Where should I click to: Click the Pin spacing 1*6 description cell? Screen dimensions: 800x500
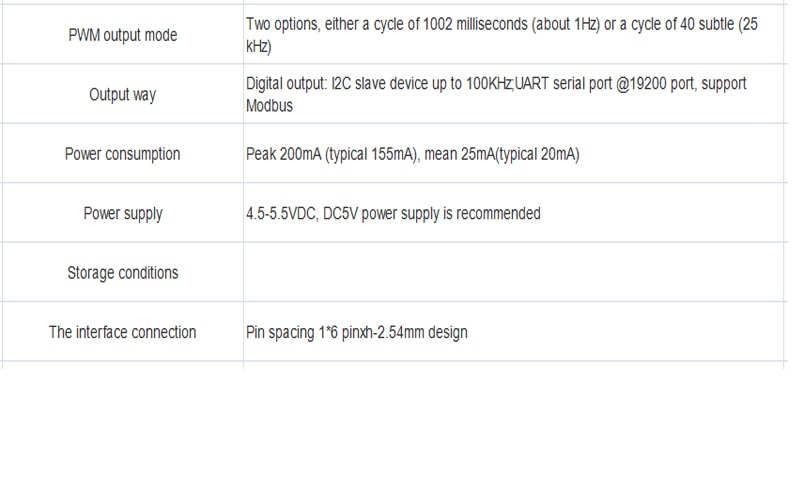(x=514, y=332)
